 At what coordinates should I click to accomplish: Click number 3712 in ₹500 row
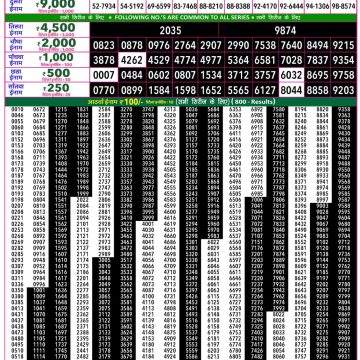click(238, 75)
